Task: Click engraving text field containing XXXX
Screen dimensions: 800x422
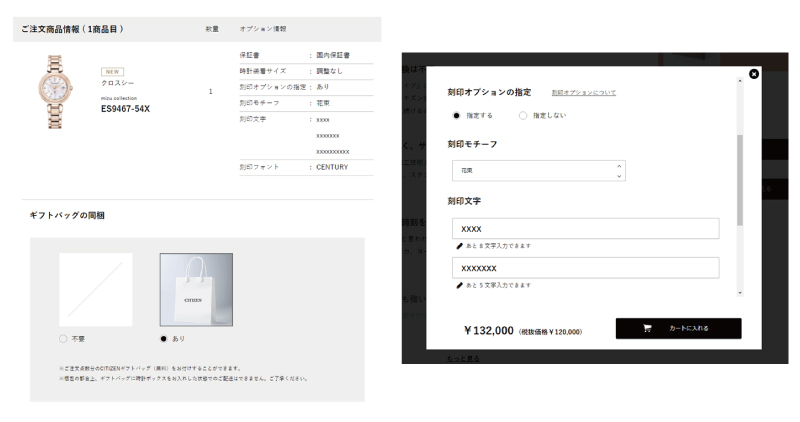Action: [585, 229]
